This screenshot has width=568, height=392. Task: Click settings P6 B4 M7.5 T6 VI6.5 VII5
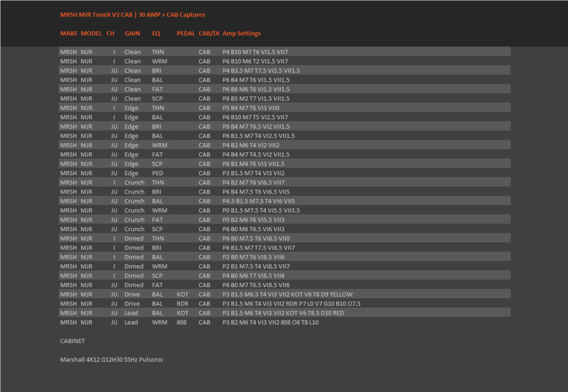tap(256, 192)
